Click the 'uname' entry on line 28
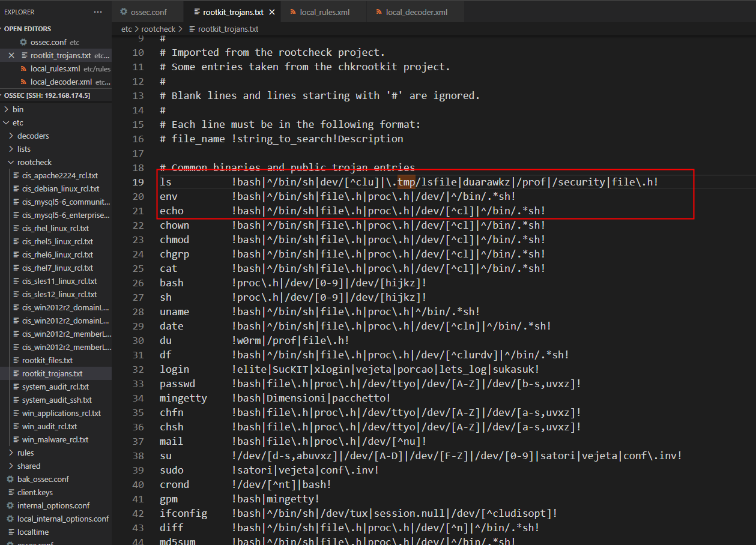This screenshot has width=756, height=545. coord(175,312)
